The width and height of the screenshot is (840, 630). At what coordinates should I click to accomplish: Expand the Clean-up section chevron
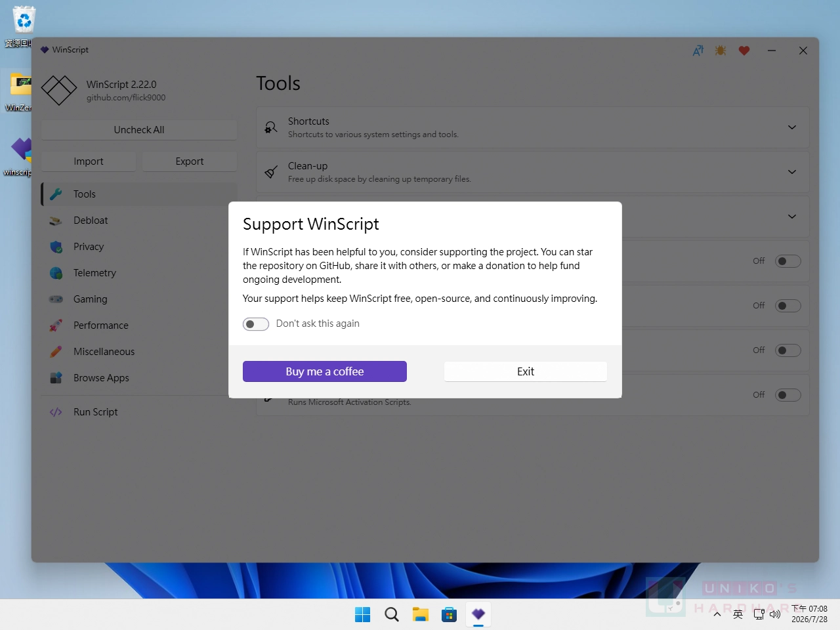[792, 172]
